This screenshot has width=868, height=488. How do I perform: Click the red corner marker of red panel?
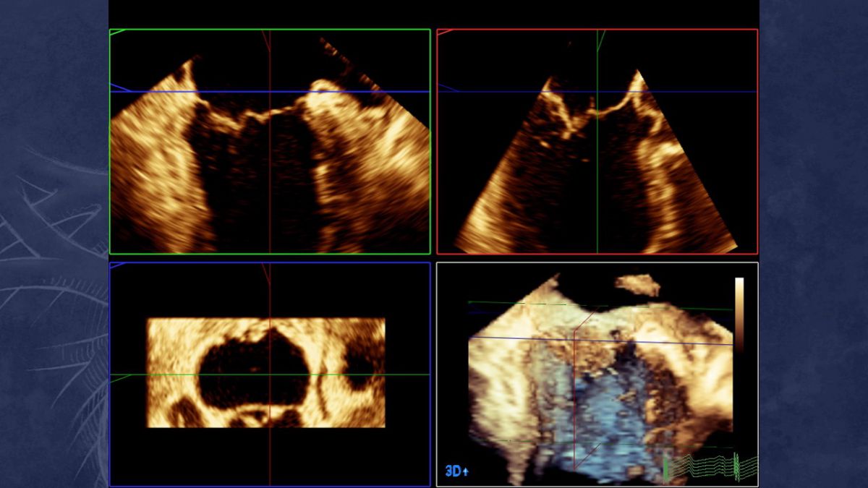[x=446, y=32]
